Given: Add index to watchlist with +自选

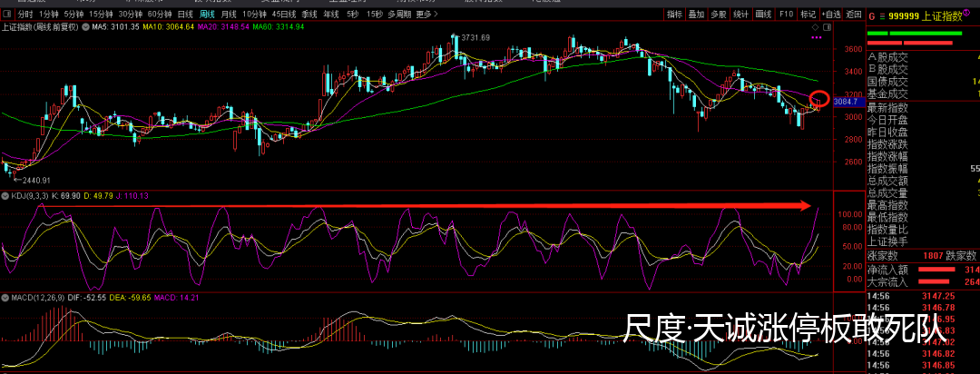Looking at the screenshot, I should (x=829, y=15).
